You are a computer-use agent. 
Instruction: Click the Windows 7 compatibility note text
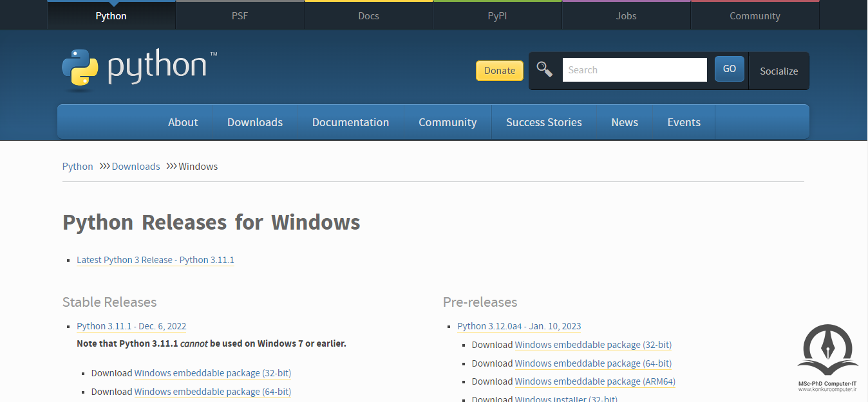(211, 343)
